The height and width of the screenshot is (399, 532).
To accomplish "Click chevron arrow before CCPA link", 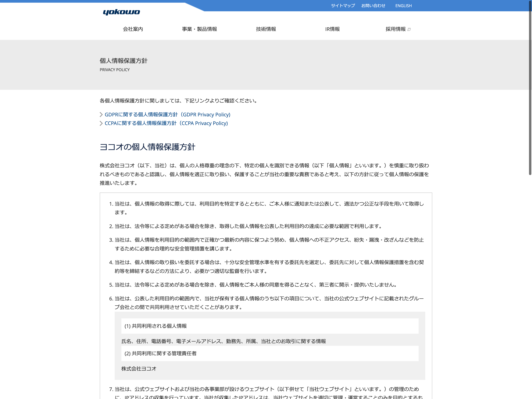I will (101, 123).
